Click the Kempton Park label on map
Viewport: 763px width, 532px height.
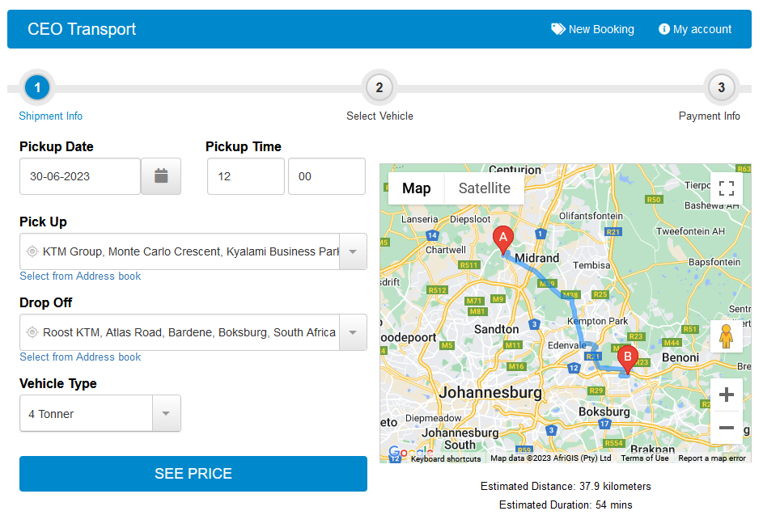(x=598, y=321)
